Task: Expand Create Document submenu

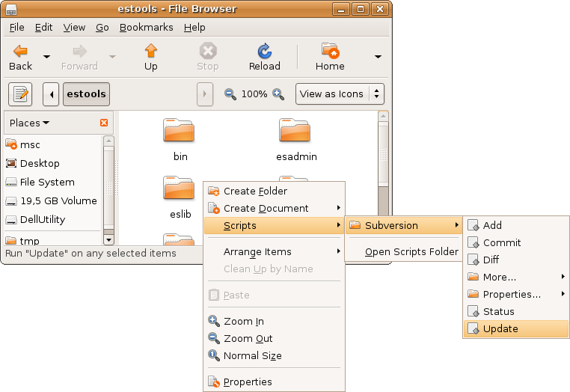Action: [x=274, y=208]
